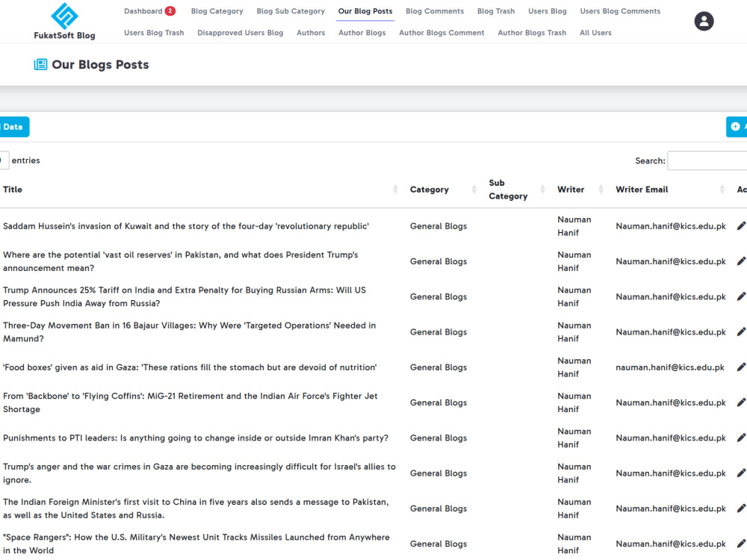Click the FukatSoft Blog logo

pos(64,21)
